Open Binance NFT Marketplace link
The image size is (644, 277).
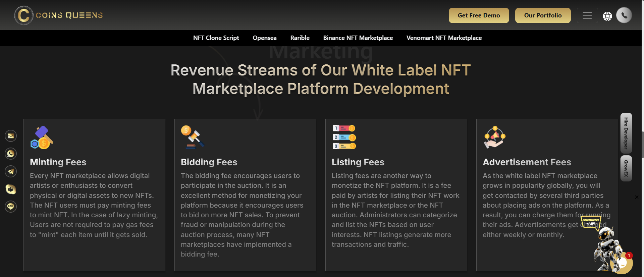coord(358,38)
